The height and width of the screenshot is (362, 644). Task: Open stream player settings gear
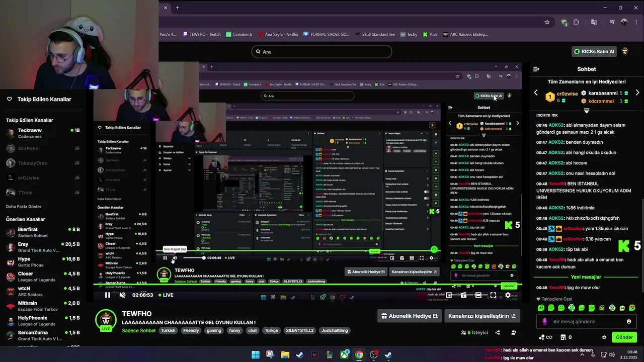(x=508, y=295)
